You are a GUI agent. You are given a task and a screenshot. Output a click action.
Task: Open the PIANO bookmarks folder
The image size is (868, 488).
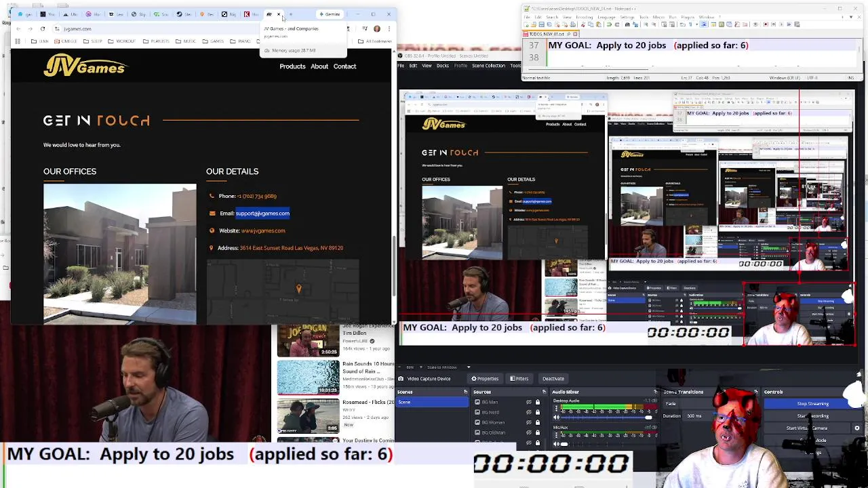tap(240, 41)
